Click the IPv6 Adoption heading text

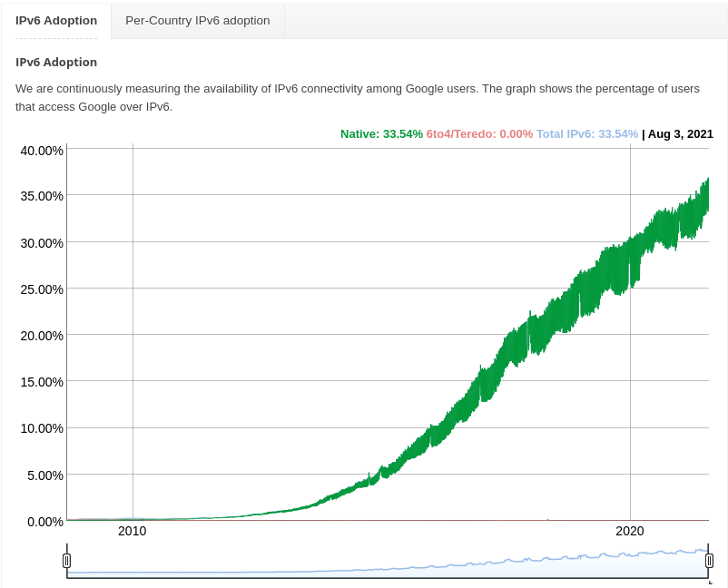coord(54,62)
